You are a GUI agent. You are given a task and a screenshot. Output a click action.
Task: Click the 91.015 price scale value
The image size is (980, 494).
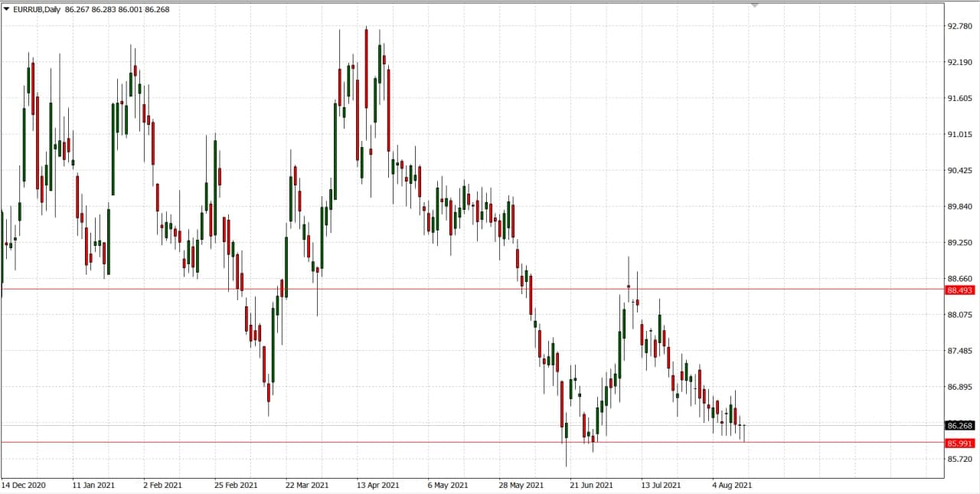(x=960, y=134)
